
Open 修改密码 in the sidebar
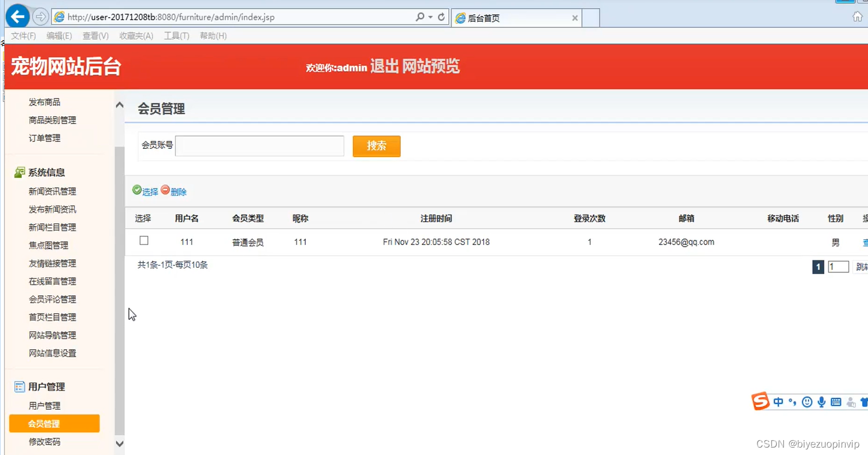pos(45,442)
